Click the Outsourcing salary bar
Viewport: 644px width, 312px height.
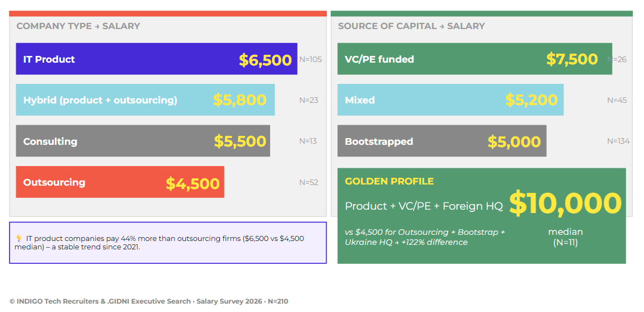tap(120, 182)
